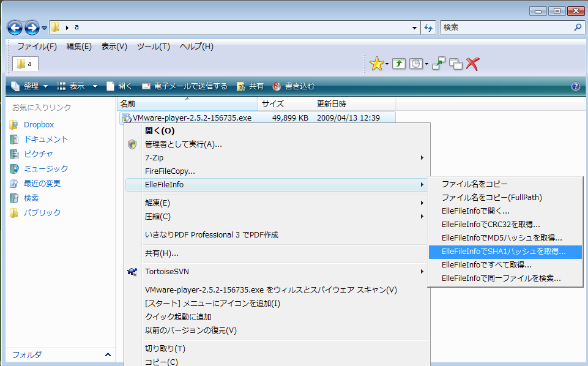Open the 検索 link in favorites pane
Image resolution: width=588 pixels, height=366 pixels.
pyautogui.click(x=31, y=198)
